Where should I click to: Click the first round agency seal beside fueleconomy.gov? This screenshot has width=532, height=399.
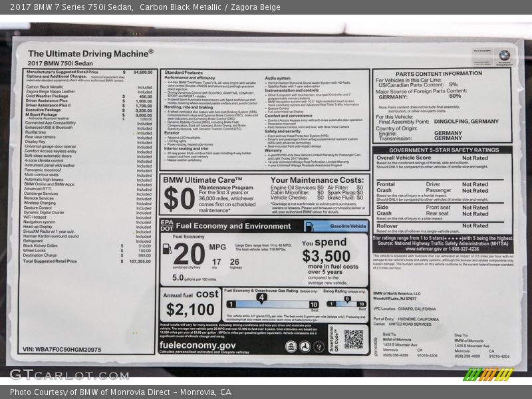291,346
